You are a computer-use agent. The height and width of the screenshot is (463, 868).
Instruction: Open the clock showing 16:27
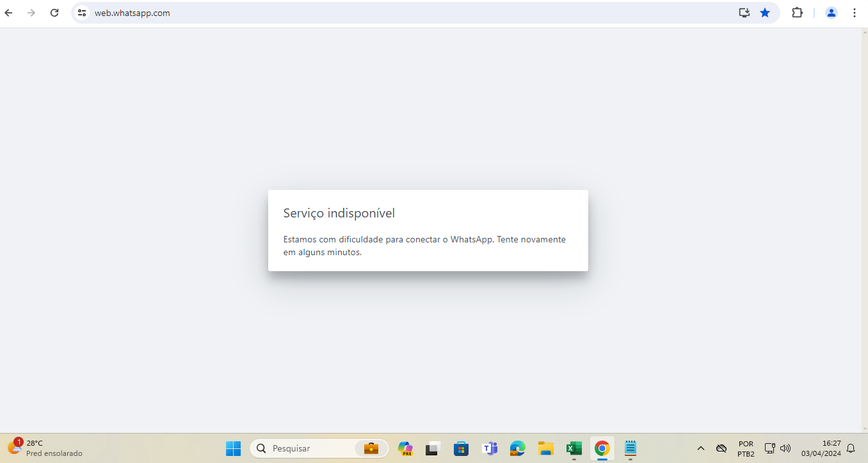point(821,448)
